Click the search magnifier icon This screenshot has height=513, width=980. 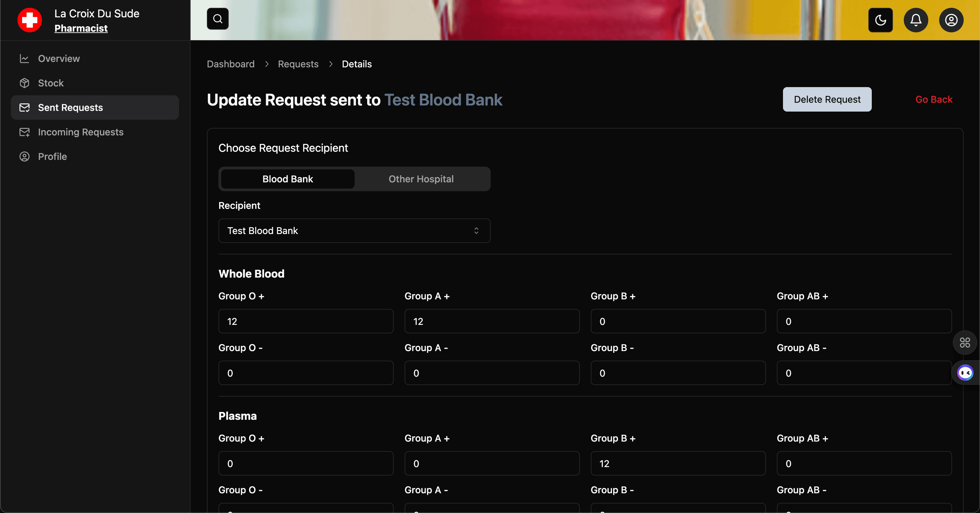(x=218, y=19)
